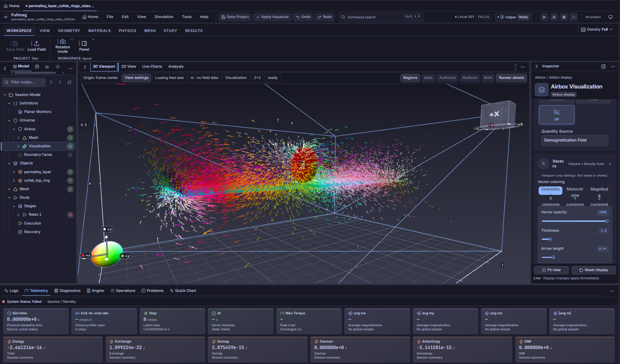The image size is (620, 364).
Task: Expand Vectors Volume Density Auto section
Action: [x=610, y=164]
